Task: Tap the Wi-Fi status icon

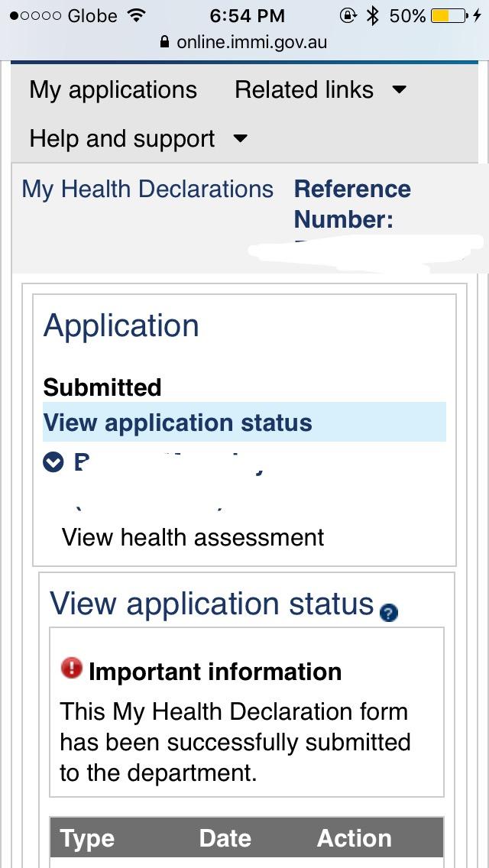Action: [138, 15]
